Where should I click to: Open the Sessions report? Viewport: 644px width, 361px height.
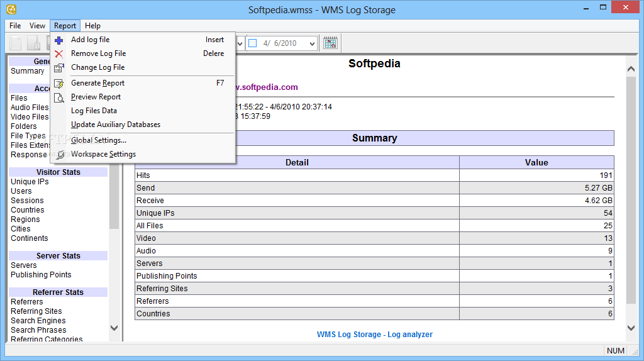[x=27, y=201]
